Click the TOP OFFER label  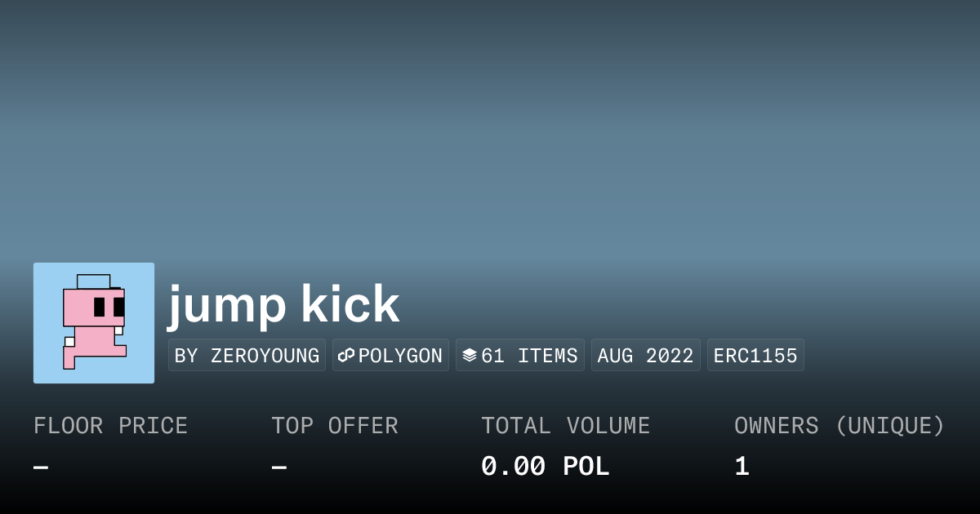point(335,426)
